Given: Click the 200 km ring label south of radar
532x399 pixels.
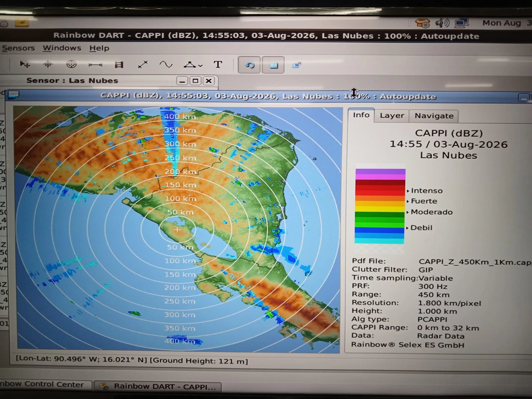Looking at the screenshot, I should tap(180, 288).
